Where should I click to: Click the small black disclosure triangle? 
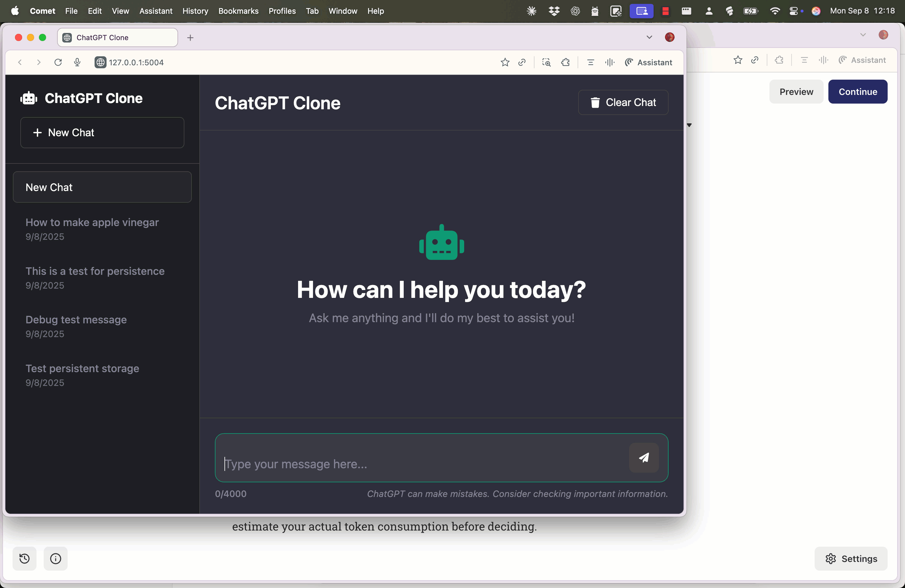689,125
